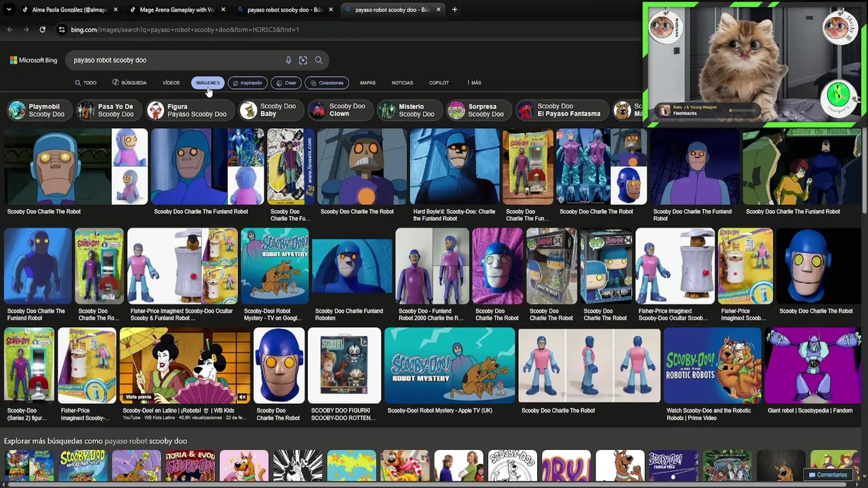Open the Scooby-Doo Robot Mystery Apple TV image
This screenshot has height=488, width=868.
pos(450,365)
